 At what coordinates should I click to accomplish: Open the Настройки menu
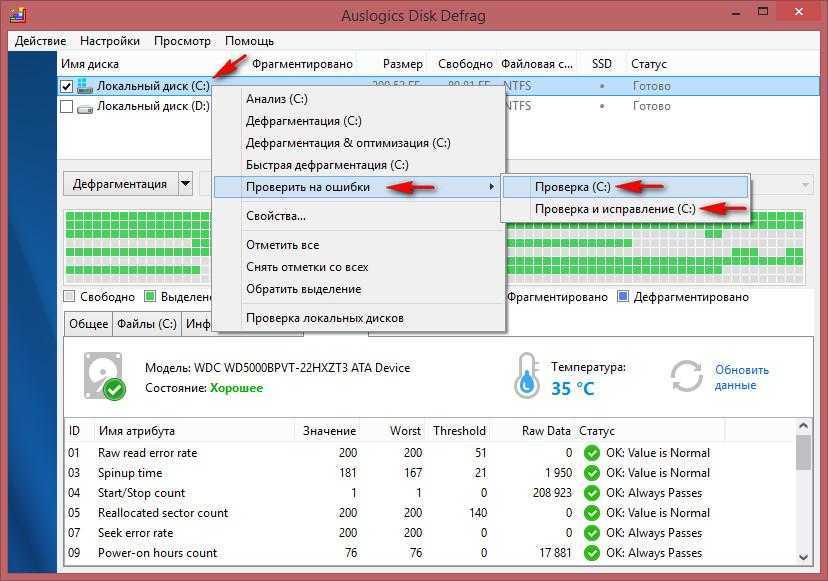coord(110,41)
